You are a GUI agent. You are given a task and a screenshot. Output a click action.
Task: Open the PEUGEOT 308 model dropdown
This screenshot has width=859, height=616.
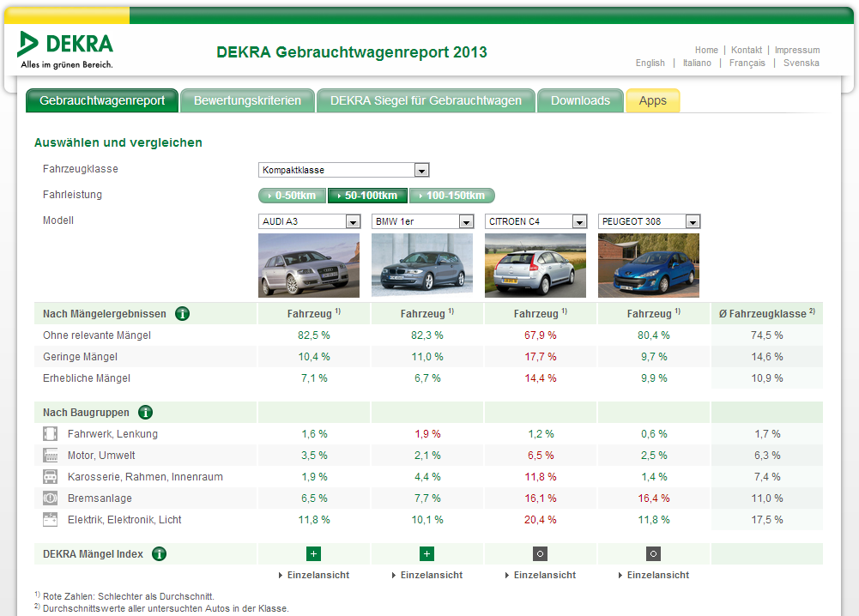coord(649,221)
